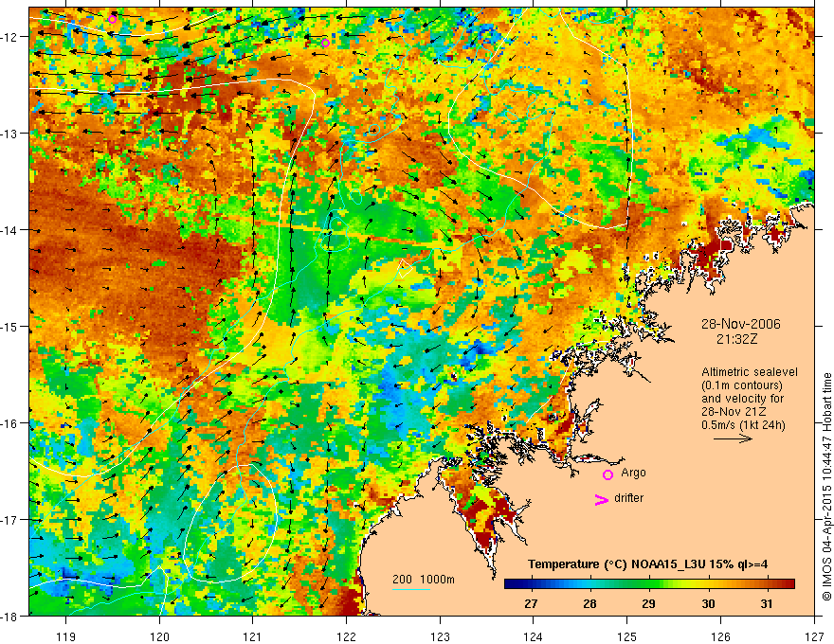Click the longitude label 120
This screenshot has height=644, width=834.
[159, 636]
